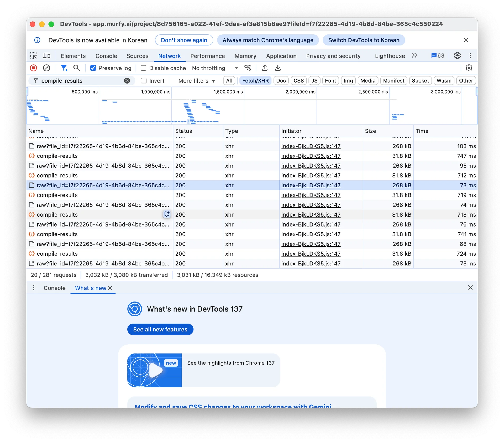504x442 pixels.
Task: Enable Disable cache checkbox
Action: (x=144, y=68)
